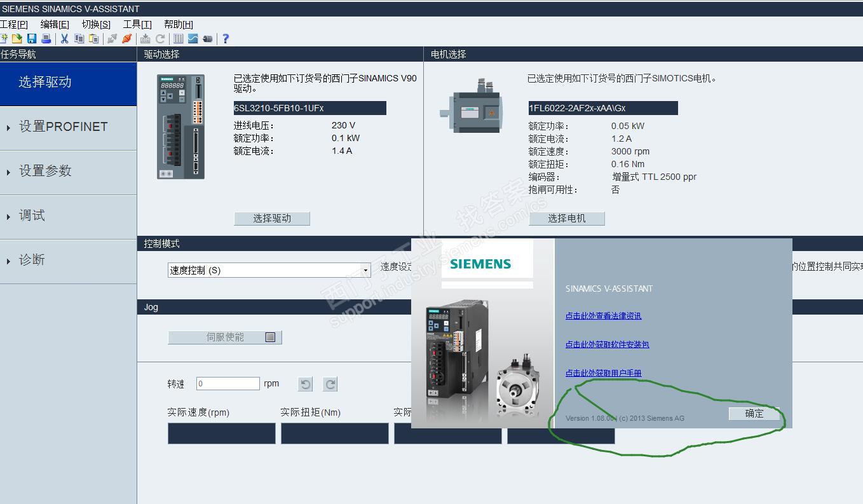This screenshot has height=504, width=863.
Task: Expand the 设置PROFINET navigation item
Action: tap(68, 128)
